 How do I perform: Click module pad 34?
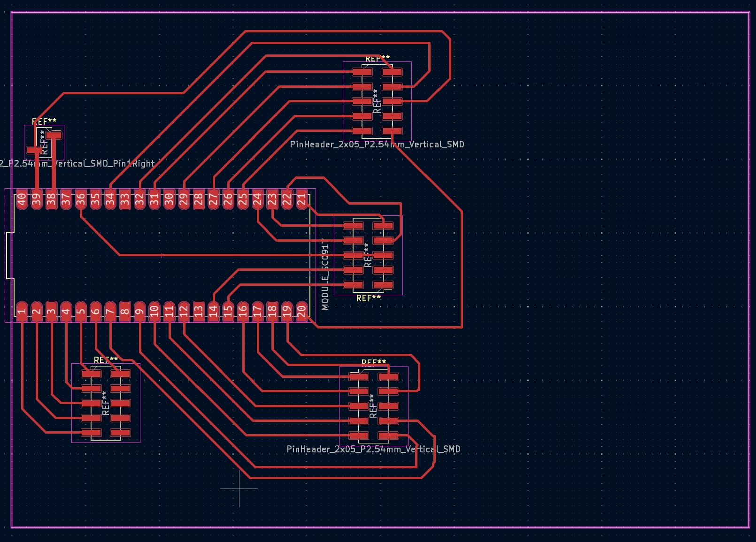pos(110,199)
